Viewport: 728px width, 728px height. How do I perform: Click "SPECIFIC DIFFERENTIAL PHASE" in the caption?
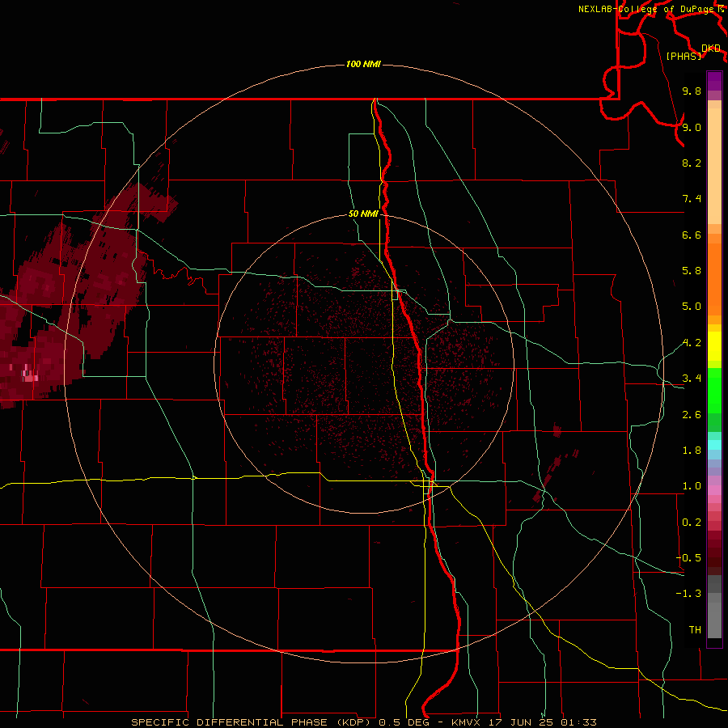click(230, 722)
